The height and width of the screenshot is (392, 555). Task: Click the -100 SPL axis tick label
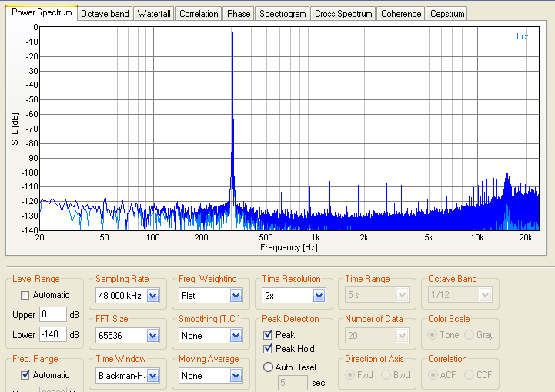pyautogui.click(x=30, y=173)
